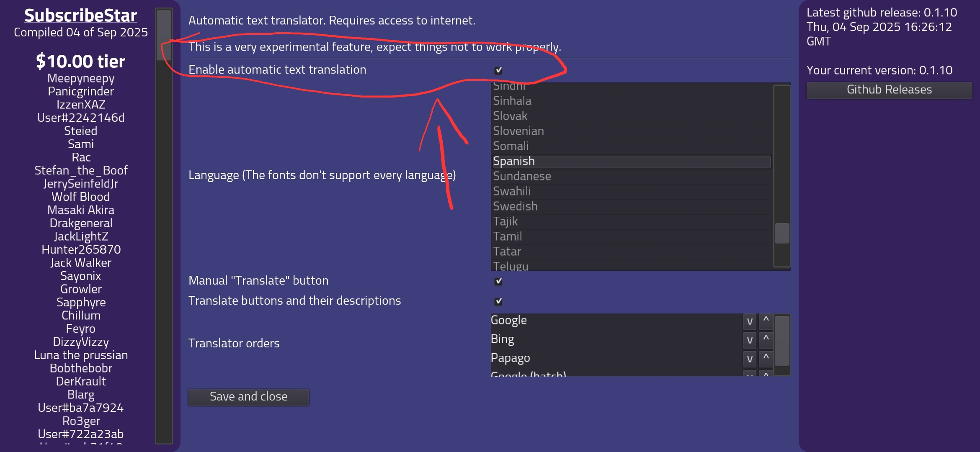980x452 pixels.
Task: Click the language list scrollbar thumb
Action: (782, 233)
